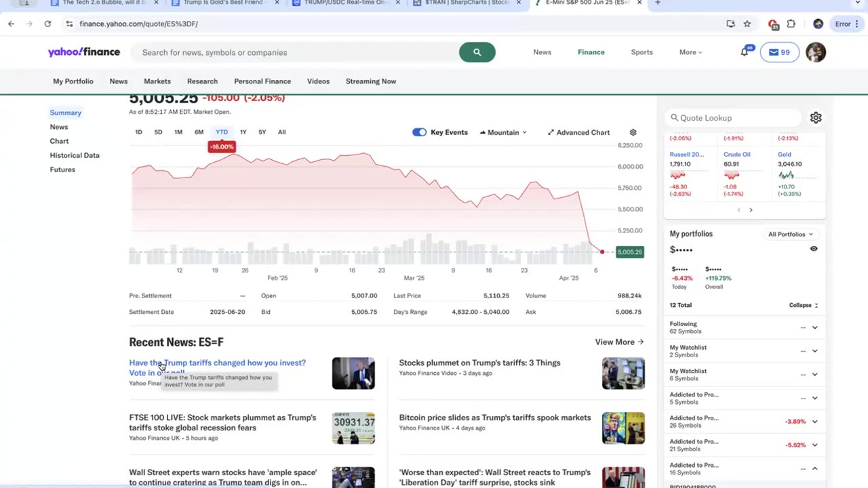Switch to the Futures section
Viewport: 868px width, 488px height.
[62, 169]
